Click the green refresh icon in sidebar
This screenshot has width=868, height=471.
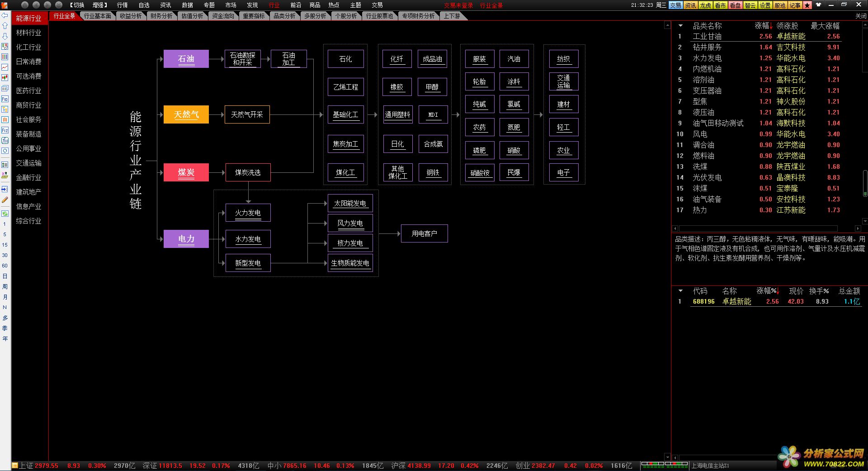click(x=5, y=213)
